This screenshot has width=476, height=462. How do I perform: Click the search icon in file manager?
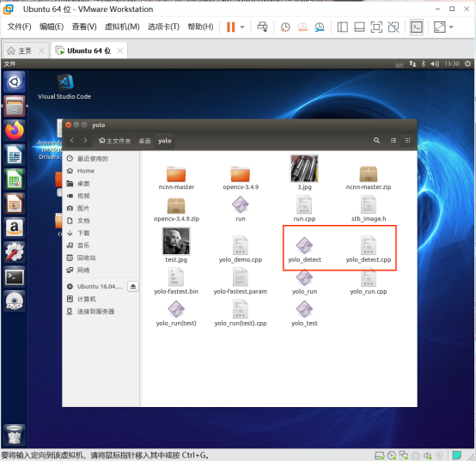(x=376, y=141)
